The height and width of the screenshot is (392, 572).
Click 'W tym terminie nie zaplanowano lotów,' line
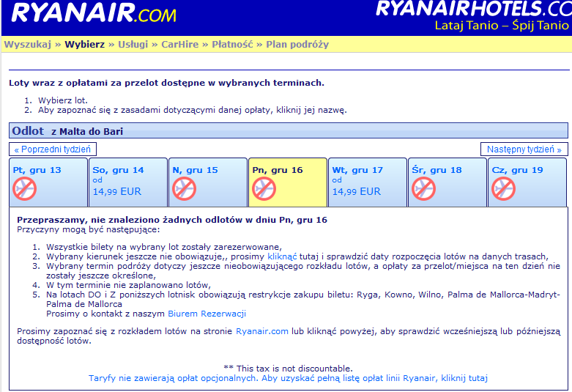(x=128, y=285)
